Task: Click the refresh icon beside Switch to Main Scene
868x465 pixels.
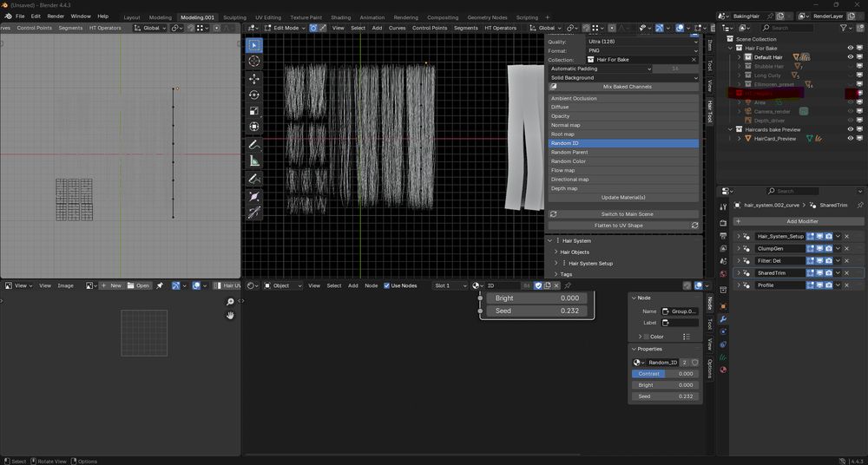Action: 553,214
